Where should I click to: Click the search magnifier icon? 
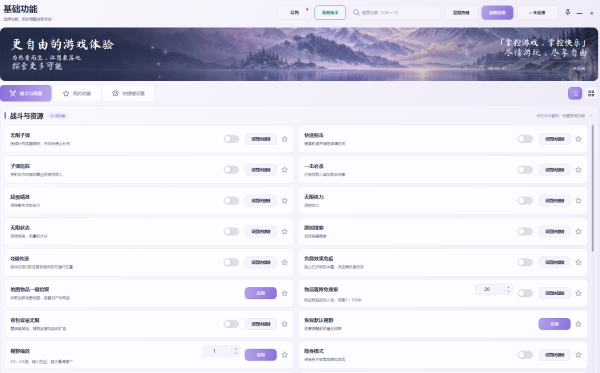356,13
